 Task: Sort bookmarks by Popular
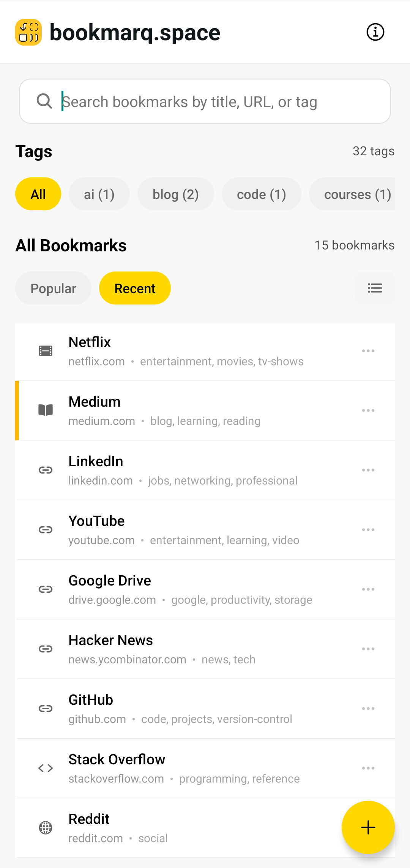pyautogui.click(x=53, y=288)
